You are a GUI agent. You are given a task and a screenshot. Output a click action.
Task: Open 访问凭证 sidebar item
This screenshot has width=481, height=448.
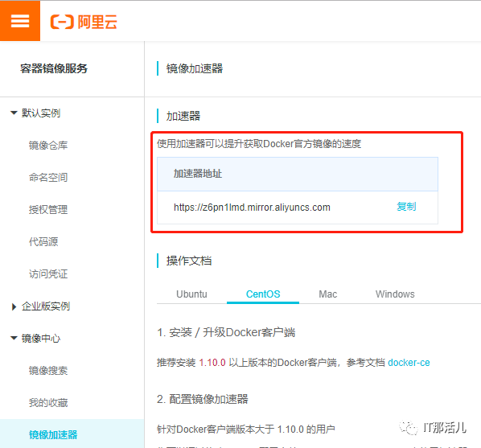point(48,274)
